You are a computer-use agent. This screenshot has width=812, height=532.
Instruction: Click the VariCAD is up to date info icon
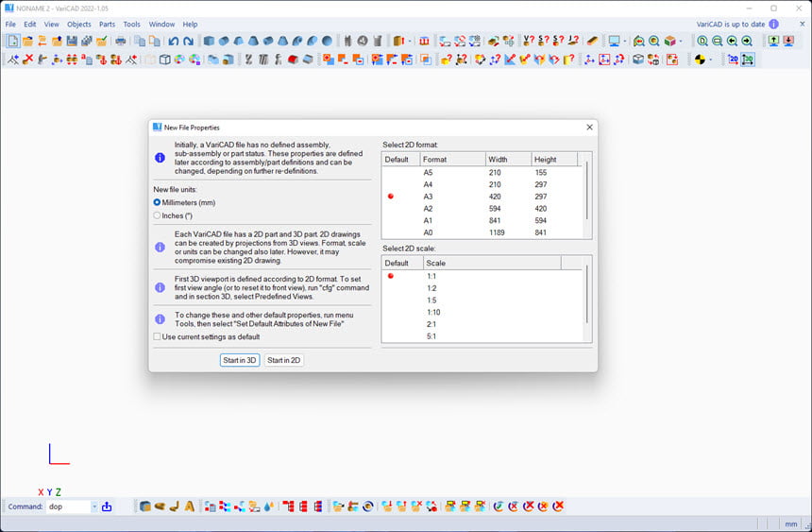point(773,24)
